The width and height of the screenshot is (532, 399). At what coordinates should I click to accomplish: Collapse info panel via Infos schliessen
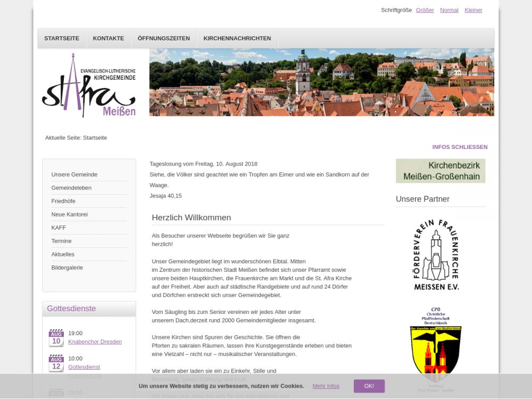(x=460, y=147)
